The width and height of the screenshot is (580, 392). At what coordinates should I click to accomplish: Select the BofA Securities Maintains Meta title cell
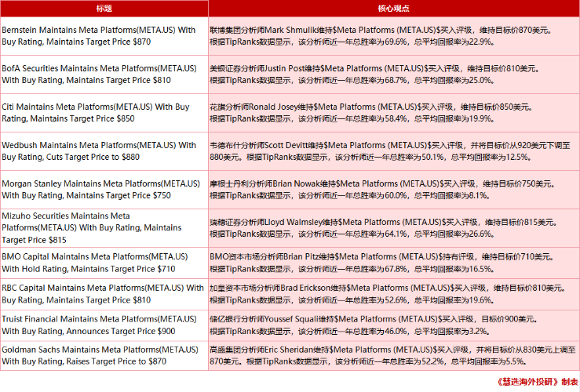pos(104,74)
